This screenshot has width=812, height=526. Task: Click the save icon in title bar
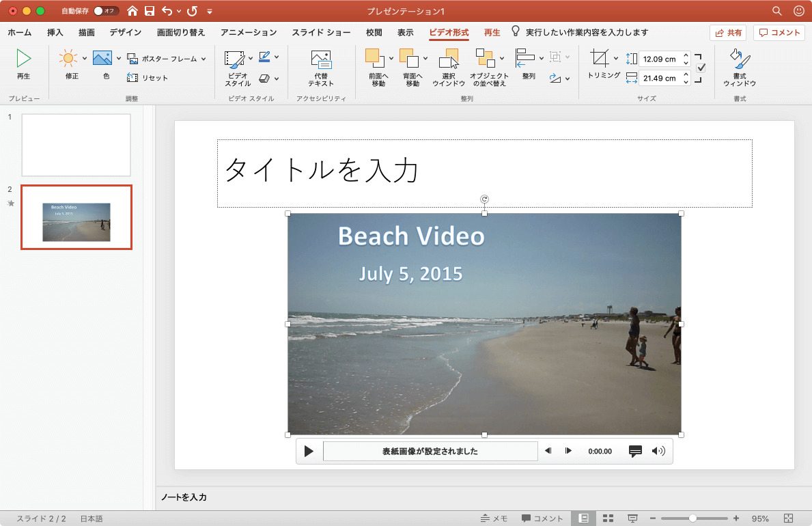point(150,11)
